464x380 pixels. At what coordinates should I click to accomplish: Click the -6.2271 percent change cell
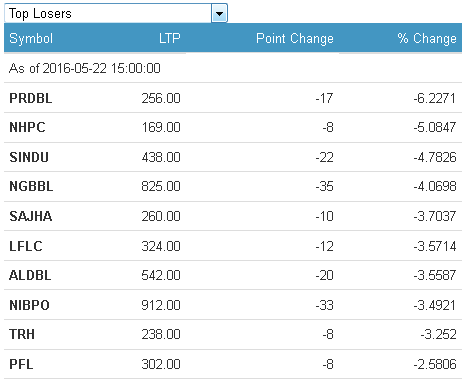pos(435,98)
